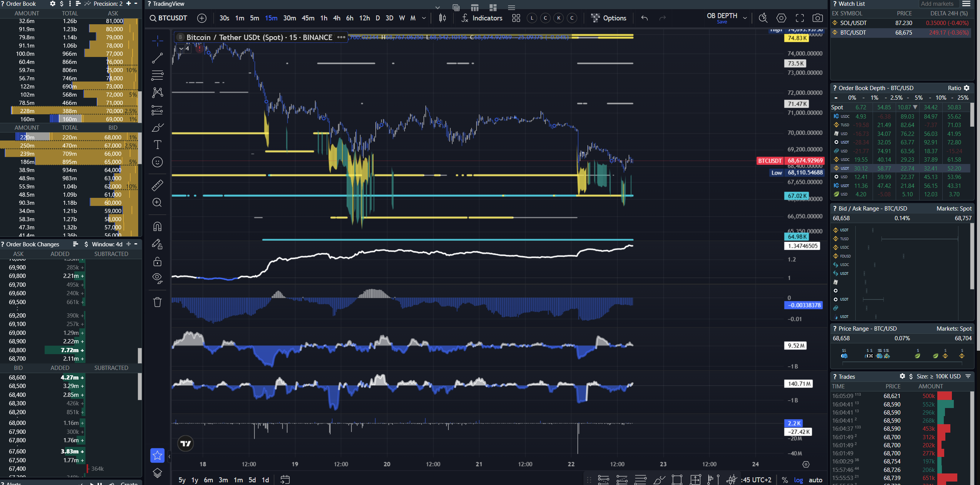This screenshot has height=485, width=980.
Task: Take a chart snapshot with camera icon
Action: pyautogui.click(x=818, y=18)
